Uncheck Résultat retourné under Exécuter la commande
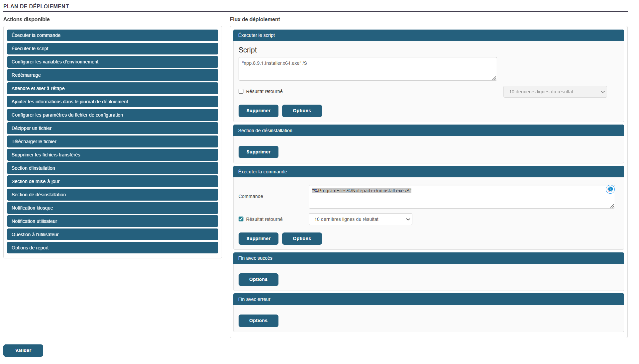Image resolution: width=639 pixels, height=364 pixels. coord(241,219)
